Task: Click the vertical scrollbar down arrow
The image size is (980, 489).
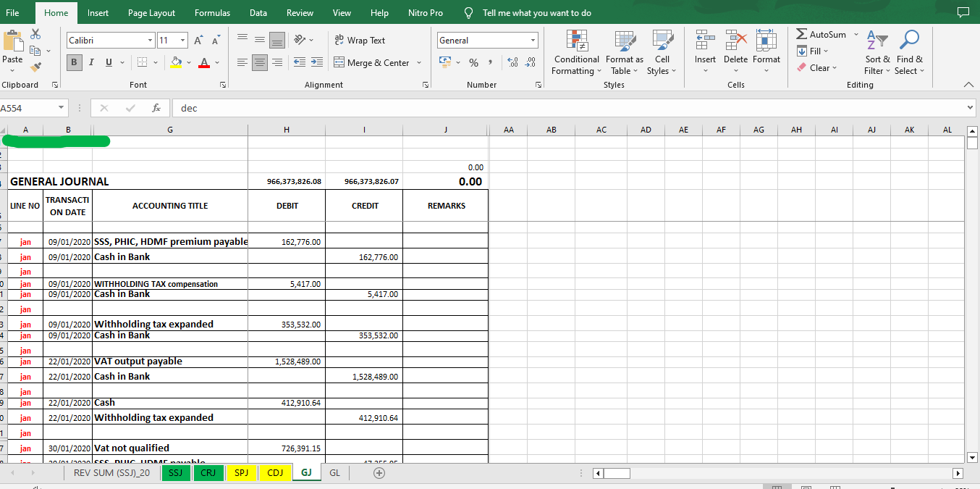Action: coord(973,457)
